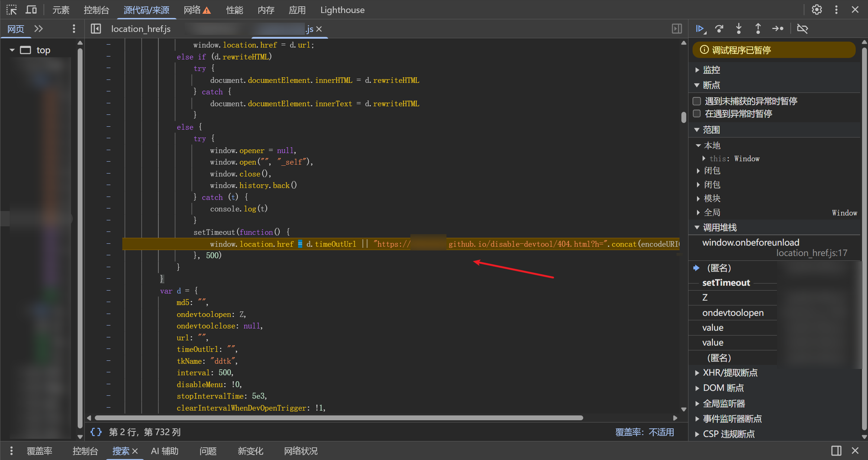Image resolution: width=868 pixels, height=460 pixels.
Task: Close the .js file tab
Action: pyautogui.click(x=319, y=29)
